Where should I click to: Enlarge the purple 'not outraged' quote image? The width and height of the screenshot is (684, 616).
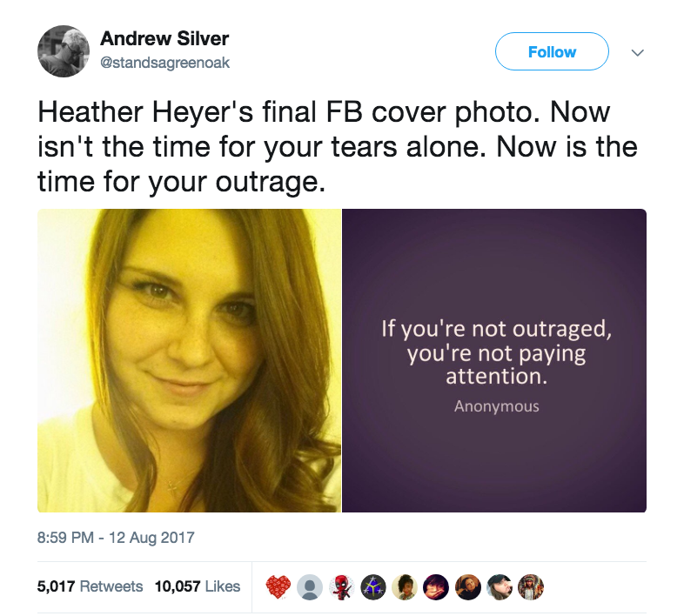click(x=494, y=360)
